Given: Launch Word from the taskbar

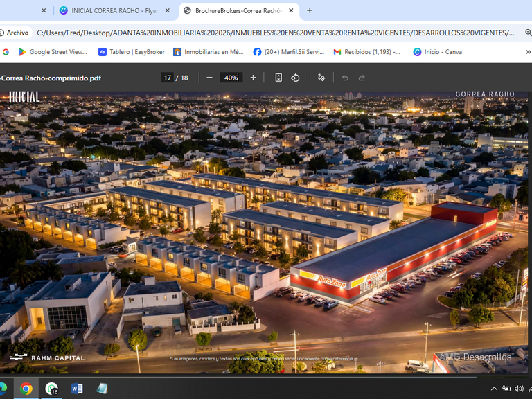Looking at the screenshot, I should (77, 389).
